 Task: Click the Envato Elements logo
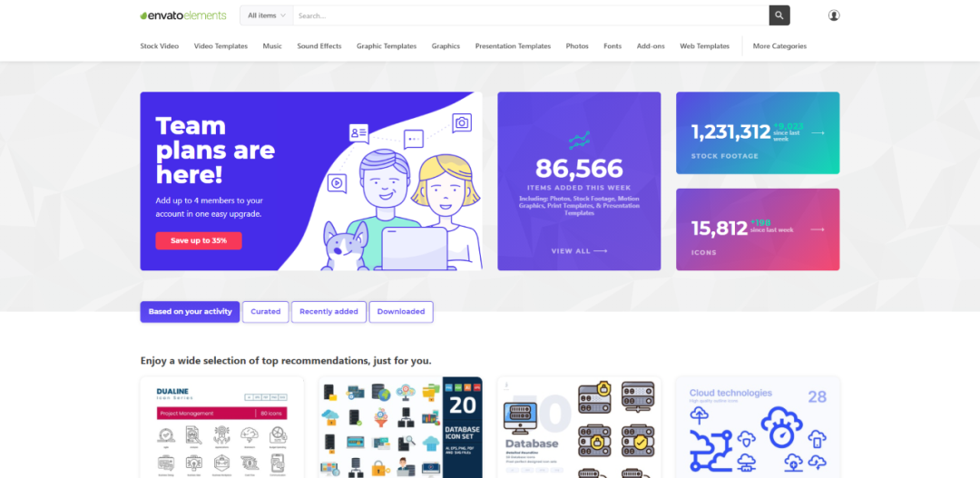(x=183, y=15)
